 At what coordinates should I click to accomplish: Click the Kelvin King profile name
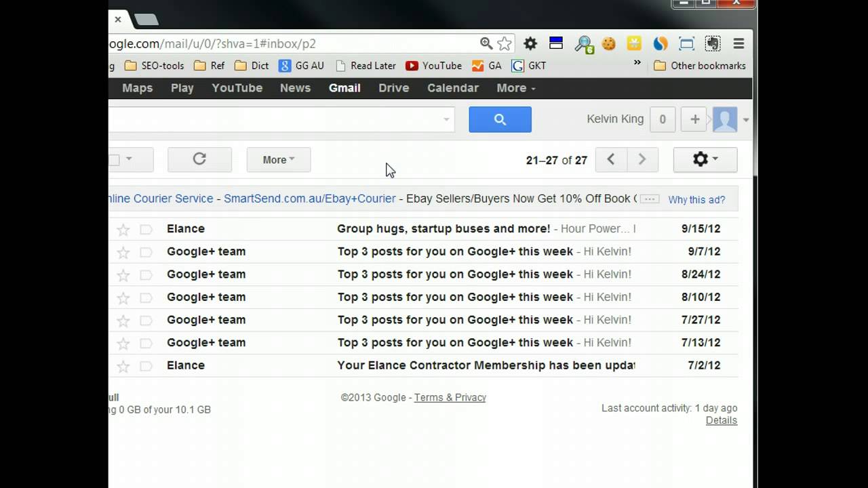(615, 119)
